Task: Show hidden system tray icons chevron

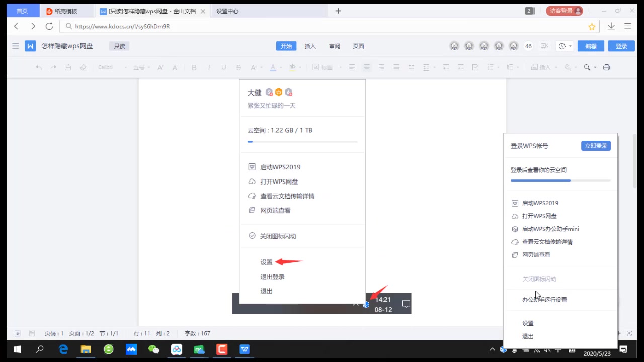Action: [492, 349]
